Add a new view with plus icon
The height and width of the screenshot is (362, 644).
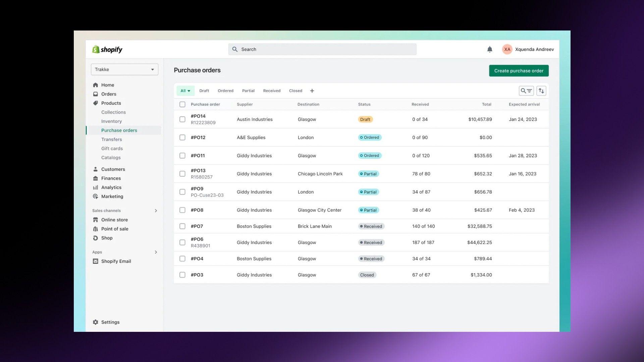(x=312, y=91)
